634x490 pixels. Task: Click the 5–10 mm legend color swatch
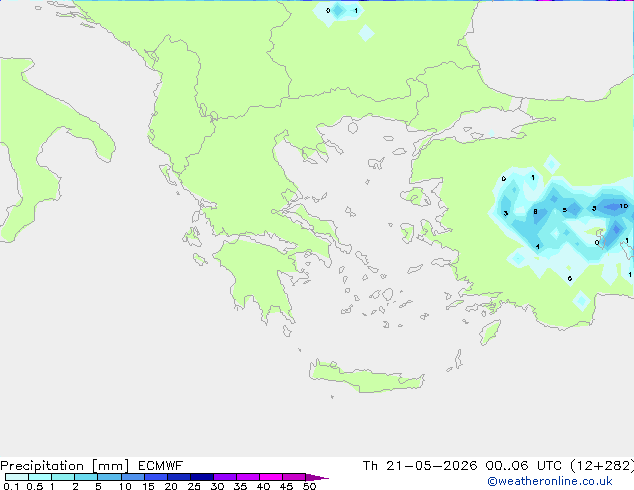coord(109,477)
